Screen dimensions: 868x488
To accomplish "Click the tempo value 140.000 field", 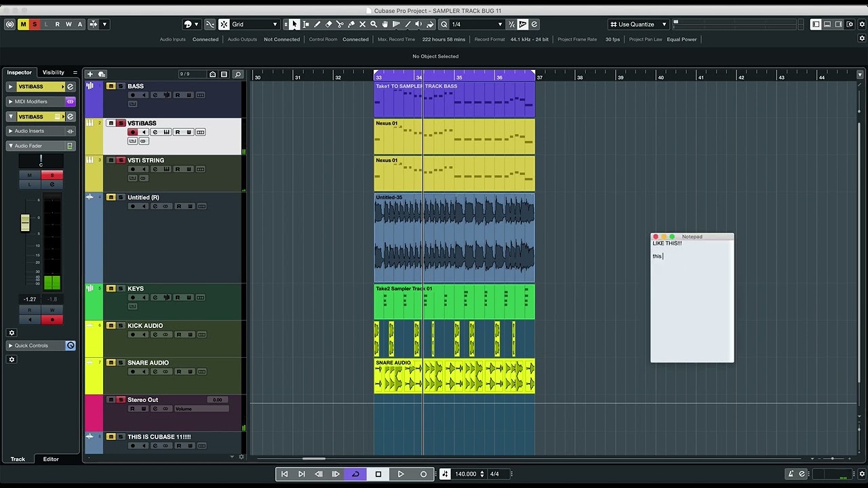I will [x=466, y=474].
